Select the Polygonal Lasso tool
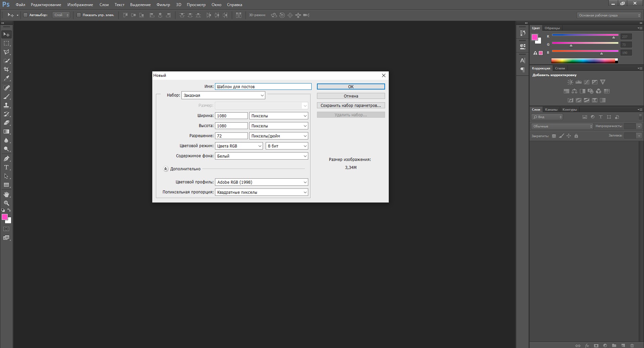This screenshot has height=348, width=644. click(6, 52)
